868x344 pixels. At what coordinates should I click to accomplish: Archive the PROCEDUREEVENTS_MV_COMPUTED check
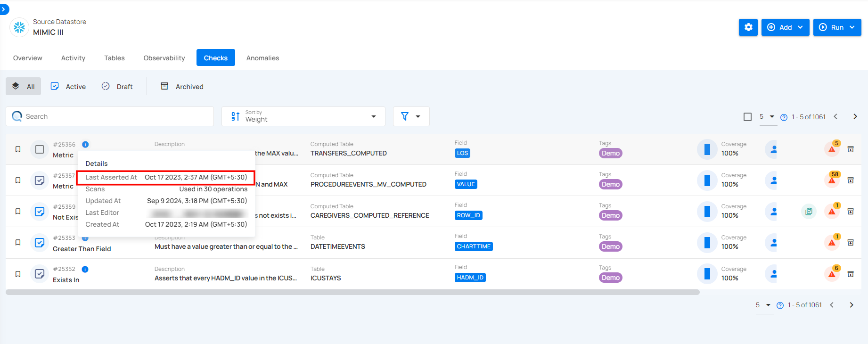point(851,180)
